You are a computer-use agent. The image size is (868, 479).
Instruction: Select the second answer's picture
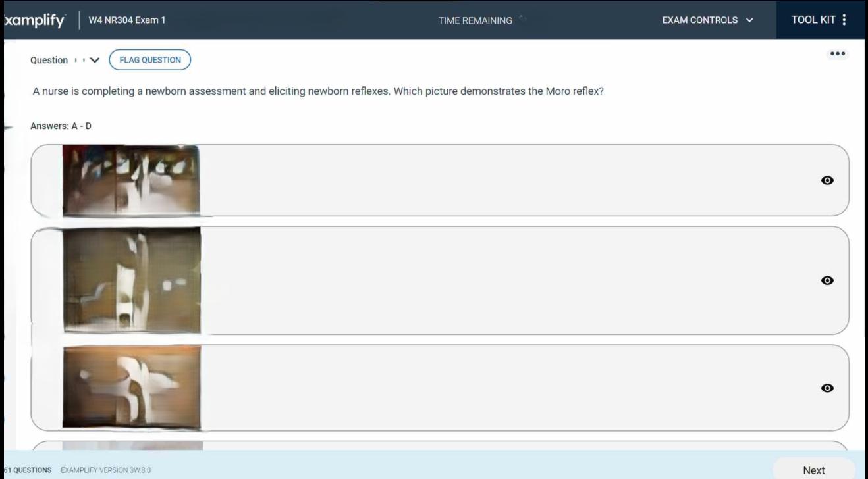131,280
